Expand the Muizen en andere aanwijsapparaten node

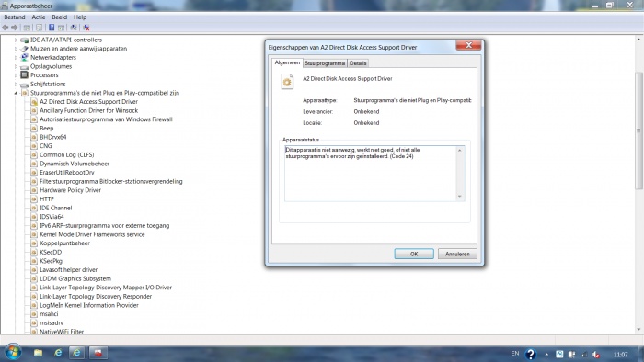[x=16, y=49]
